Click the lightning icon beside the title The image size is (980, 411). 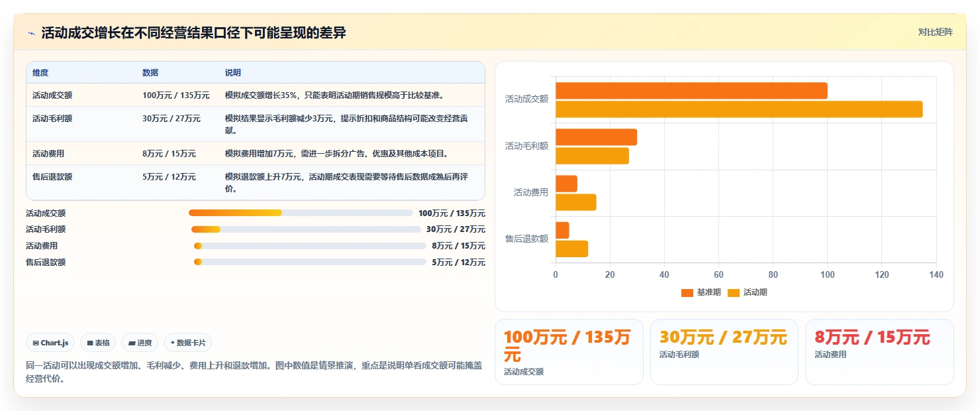31,33
